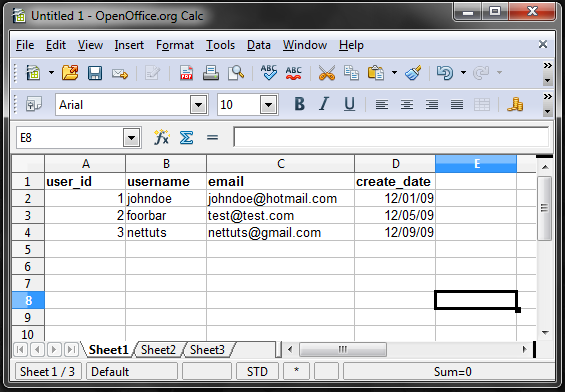Screen dimensions: 565x392
Task: Select column C header
Action: 280,164
